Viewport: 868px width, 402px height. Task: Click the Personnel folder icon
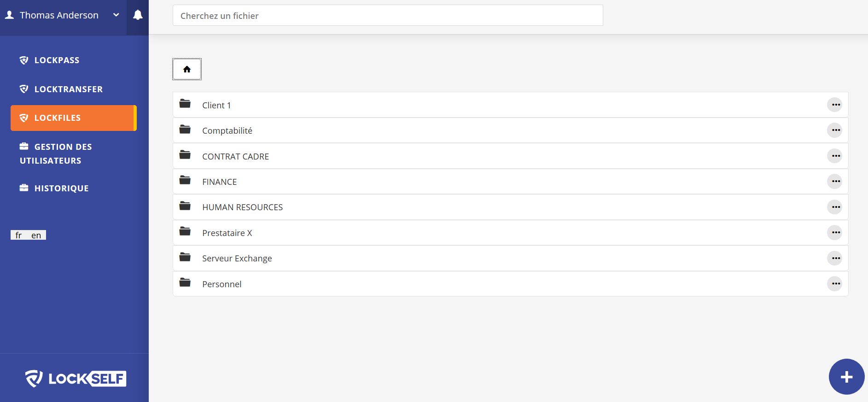point(185,283)
